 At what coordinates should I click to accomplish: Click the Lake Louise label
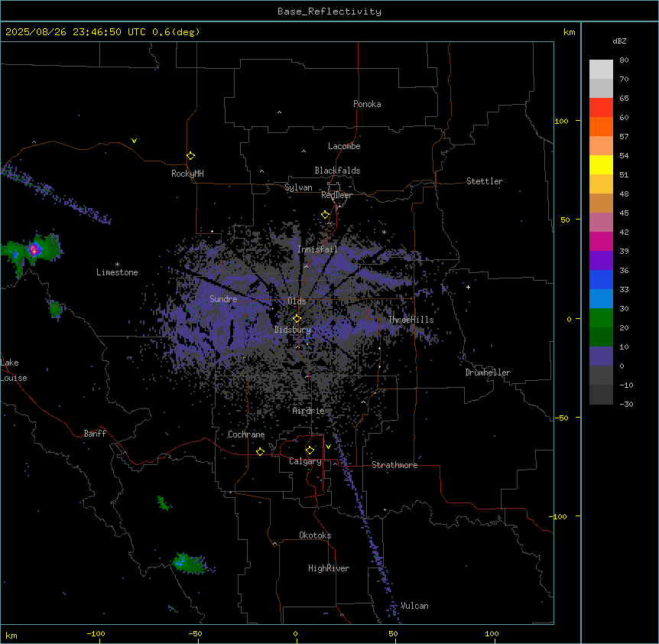14,370
